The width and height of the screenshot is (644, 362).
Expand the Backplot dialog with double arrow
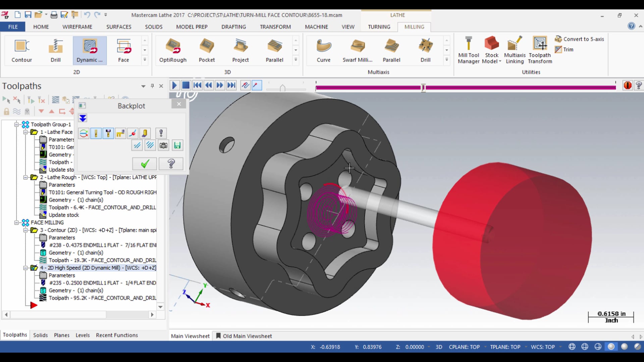coord(83,118)
